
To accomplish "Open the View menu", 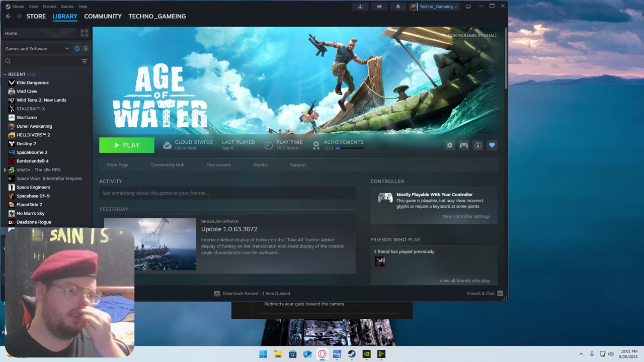I will (x=33, y=7).
